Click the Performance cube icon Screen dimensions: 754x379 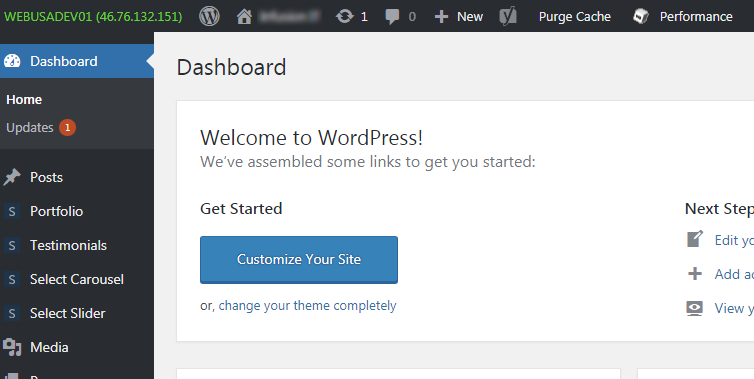pyautogui.click(x=641, y=16)
